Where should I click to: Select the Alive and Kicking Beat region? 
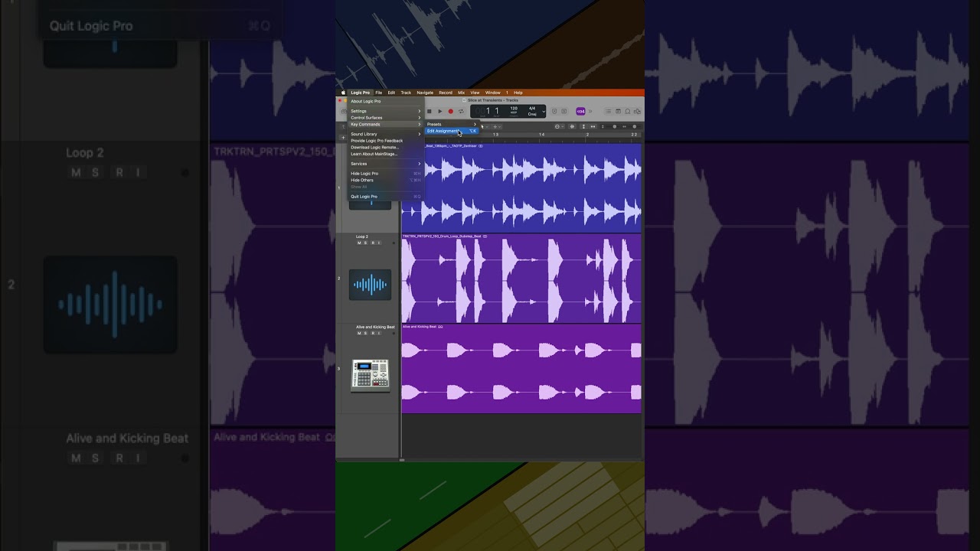click(521, 369)
